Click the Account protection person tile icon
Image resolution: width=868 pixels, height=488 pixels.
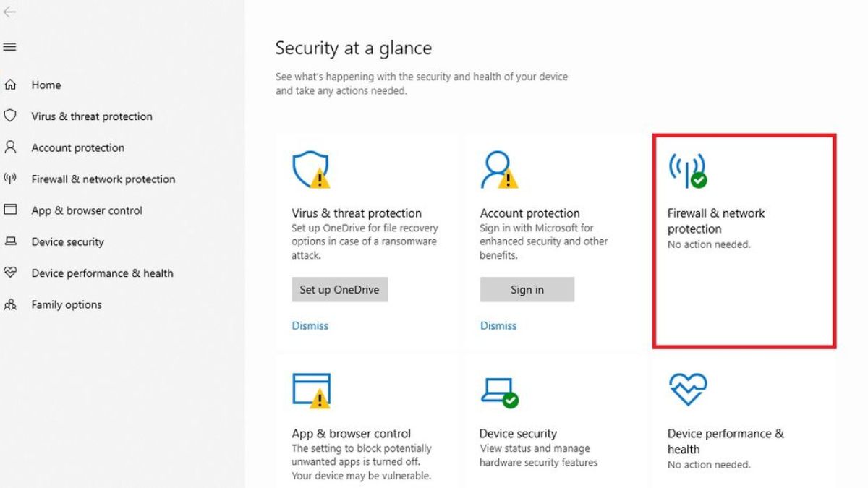[x=498, y=170]
